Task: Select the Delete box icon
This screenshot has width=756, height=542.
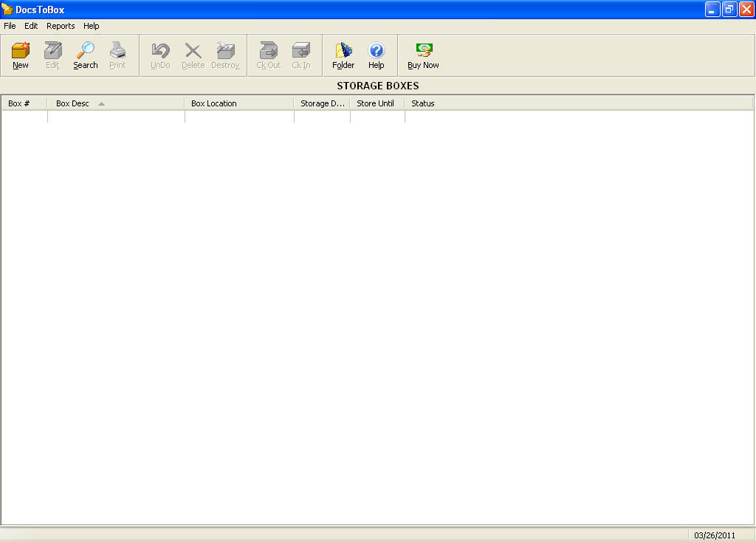Action: [x=193, y=55]
